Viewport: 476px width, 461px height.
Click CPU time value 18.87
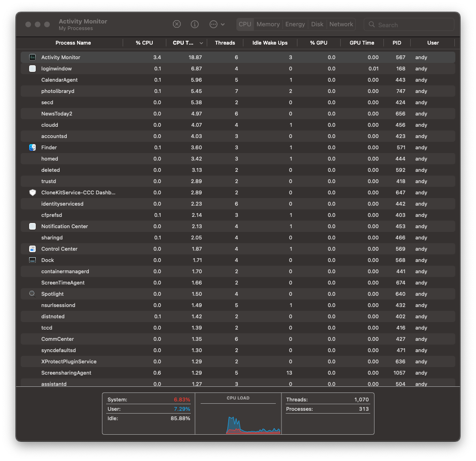[195, 57]
